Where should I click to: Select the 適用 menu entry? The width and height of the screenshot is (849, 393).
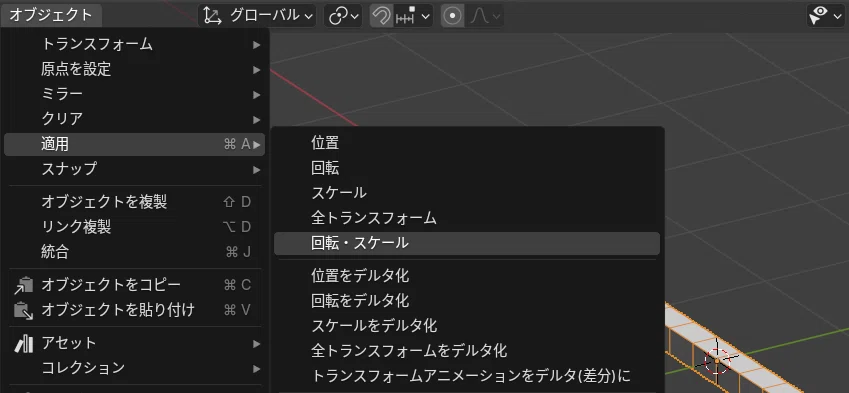click(x=134, y=144)
